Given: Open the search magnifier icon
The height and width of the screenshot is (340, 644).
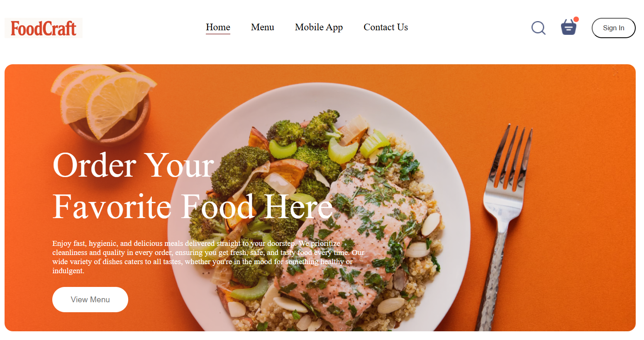Looking at the screenshot, I should tap(538, 28).
